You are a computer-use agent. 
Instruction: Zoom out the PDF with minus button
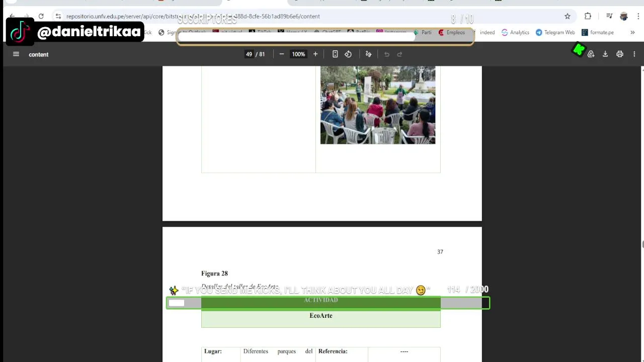tap(282, 54)
